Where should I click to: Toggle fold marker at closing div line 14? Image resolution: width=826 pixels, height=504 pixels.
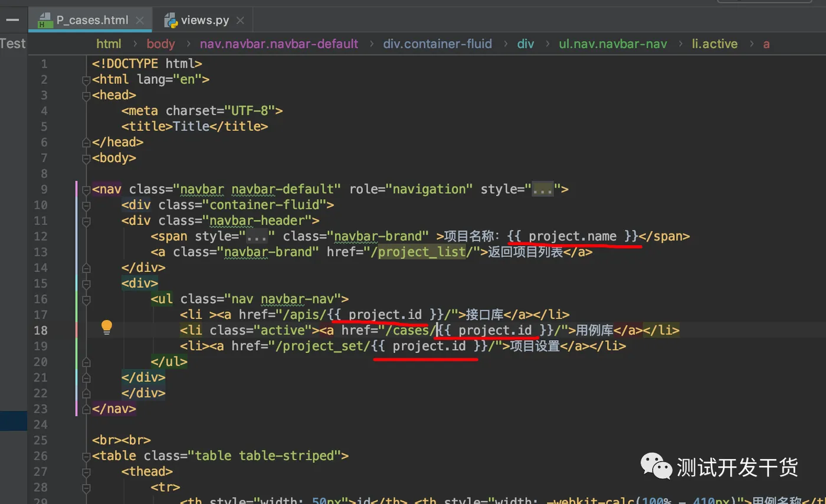pyautogui.click(x=86, y=268)
